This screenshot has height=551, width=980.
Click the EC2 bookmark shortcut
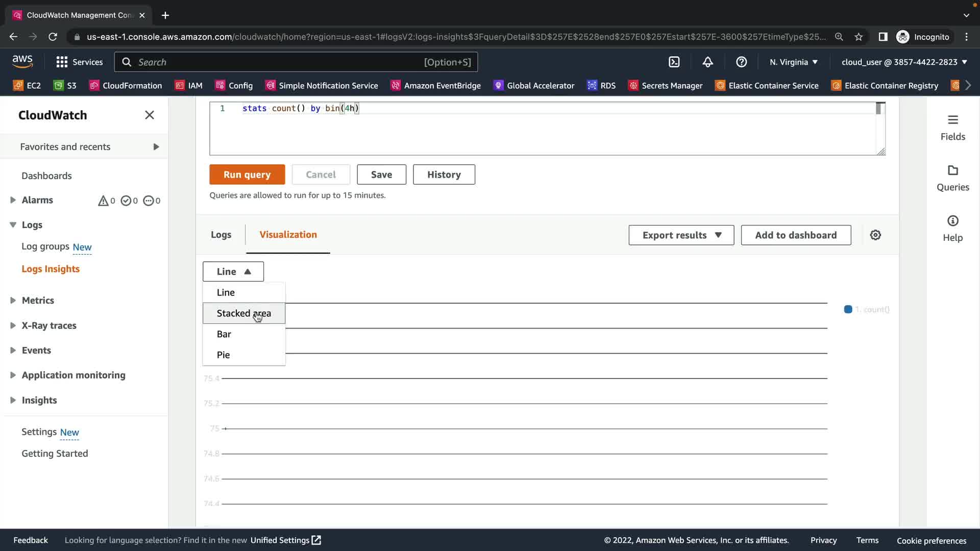[27, 86]
